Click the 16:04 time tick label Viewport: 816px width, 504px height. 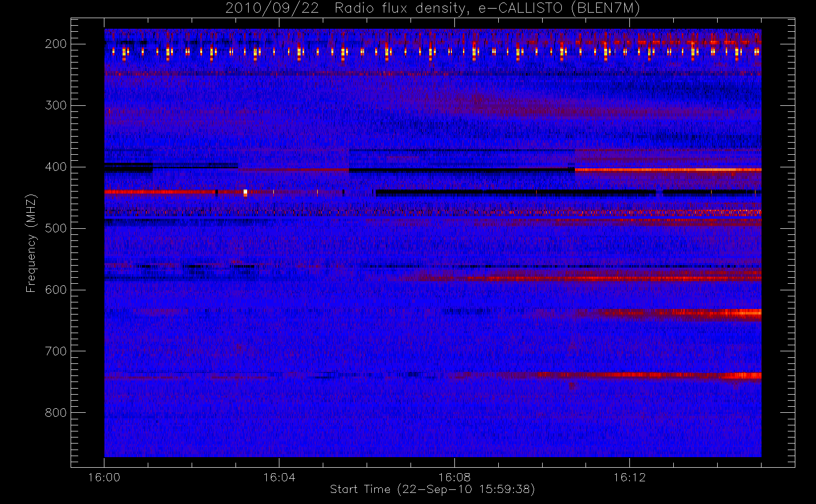point(279,477)
